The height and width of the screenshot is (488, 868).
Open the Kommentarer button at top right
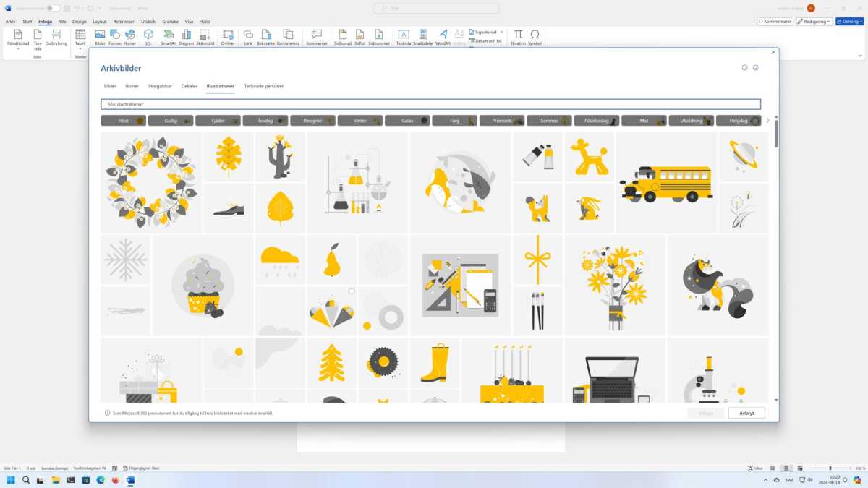coord(775,22)
